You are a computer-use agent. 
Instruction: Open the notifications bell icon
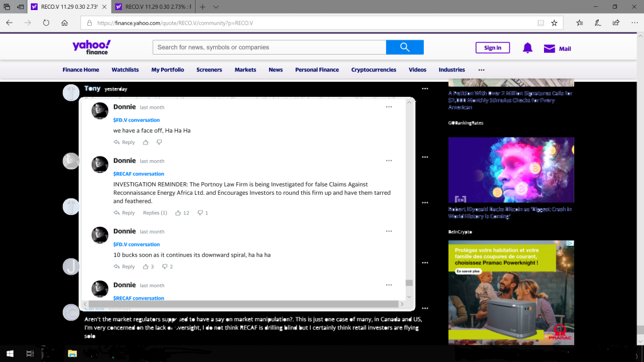click(528, 48)
